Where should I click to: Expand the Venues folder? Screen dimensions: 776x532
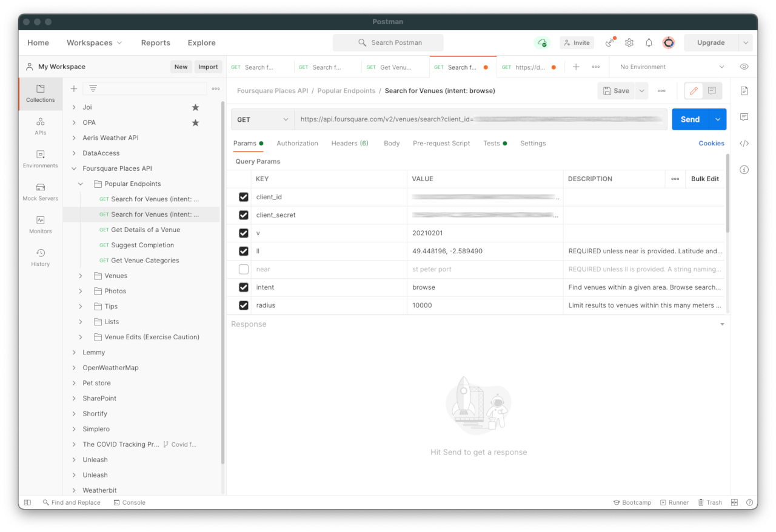[x=81, y=276]
